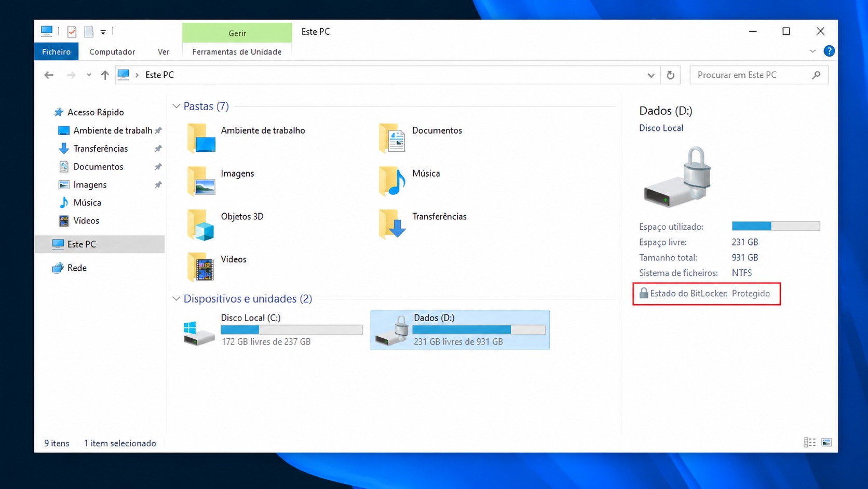Select the Transferências folder icon
Viewport: 868px width, 489px height.
(x=392, y=224)
